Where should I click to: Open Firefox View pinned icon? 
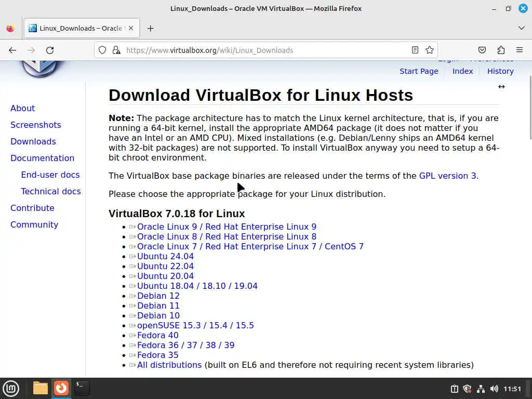10,29
